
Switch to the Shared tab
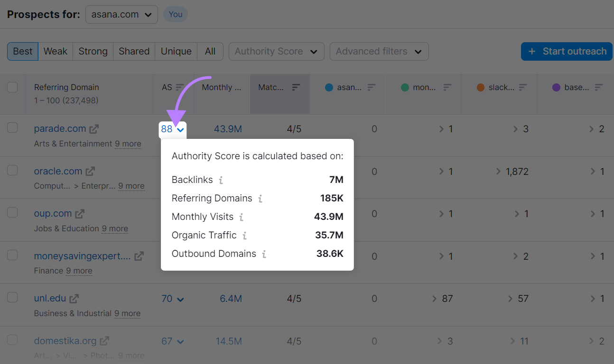(134, 51)
